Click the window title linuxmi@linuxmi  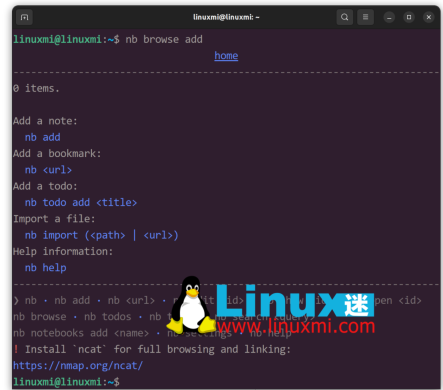pos(226,17)
